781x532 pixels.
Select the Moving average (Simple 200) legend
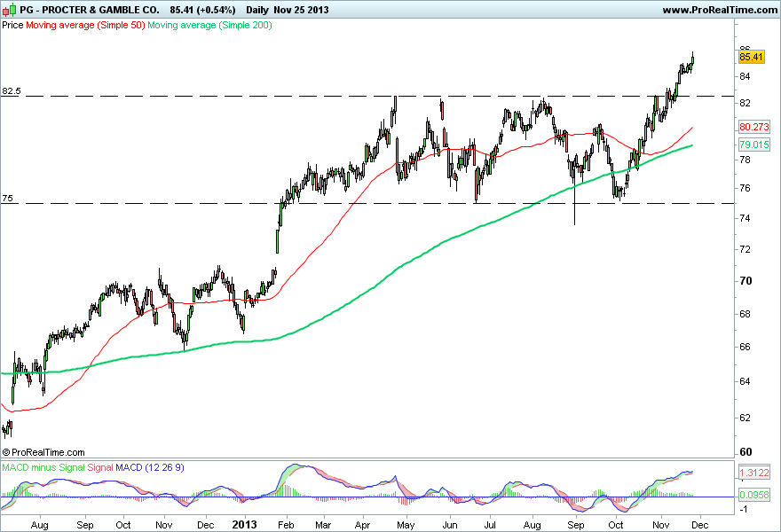click(x=209, y=25)
